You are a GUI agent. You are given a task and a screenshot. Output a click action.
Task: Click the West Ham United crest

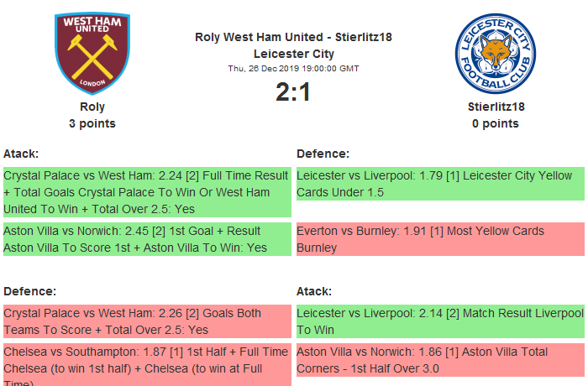click(92, 54)
